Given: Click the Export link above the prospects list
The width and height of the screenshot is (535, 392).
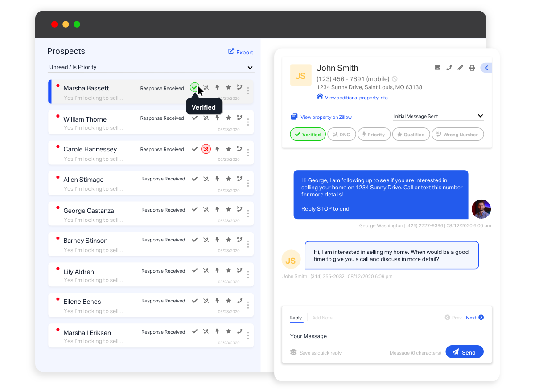Looking at the screenshot, I should pyautogui.click(x=240, y=52).
